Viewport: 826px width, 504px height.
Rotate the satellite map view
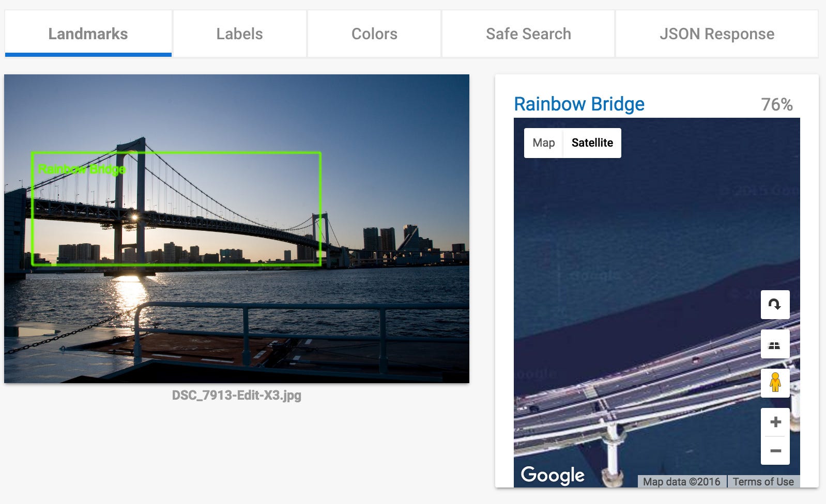[x=775, y=305]
